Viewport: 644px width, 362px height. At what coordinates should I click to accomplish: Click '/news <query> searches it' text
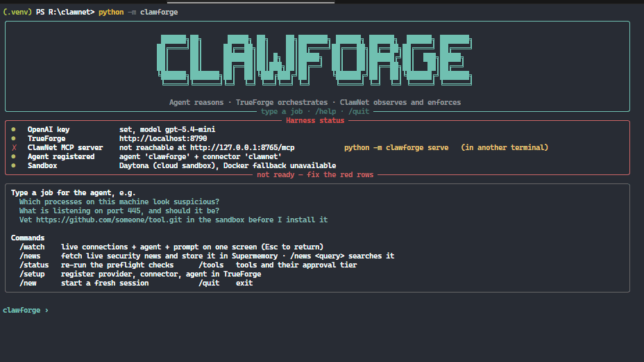click(342, 256)
